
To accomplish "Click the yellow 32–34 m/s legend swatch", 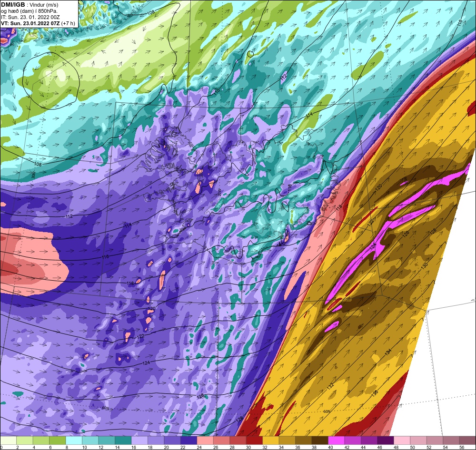I will tap(271, 440).
